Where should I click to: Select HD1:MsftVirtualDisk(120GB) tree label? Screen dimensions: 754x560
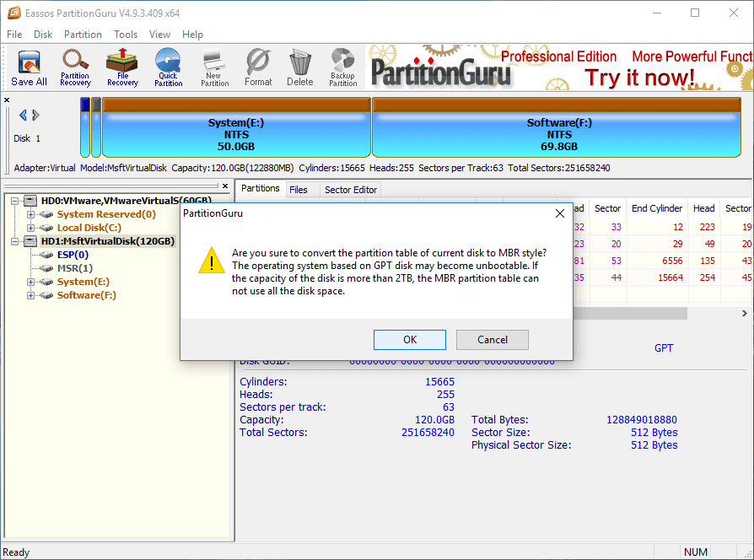pos(108,241)
